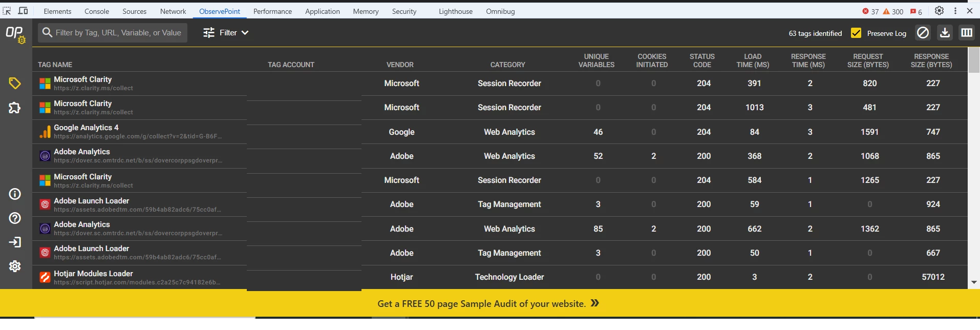This screenshot has height=330, width=980.
Task: Sort by LOAD TIME (MS) column header
Action: click(x=753, y=60)
